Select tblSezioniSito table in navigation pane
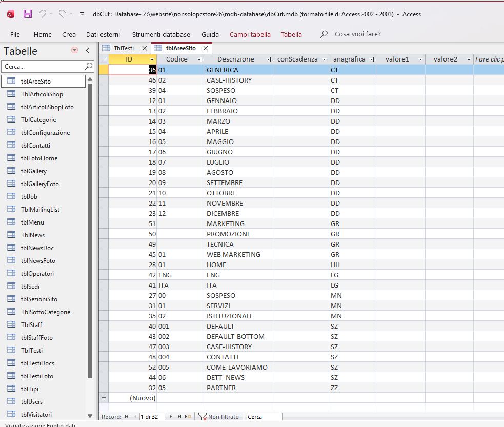 [44, 299]
